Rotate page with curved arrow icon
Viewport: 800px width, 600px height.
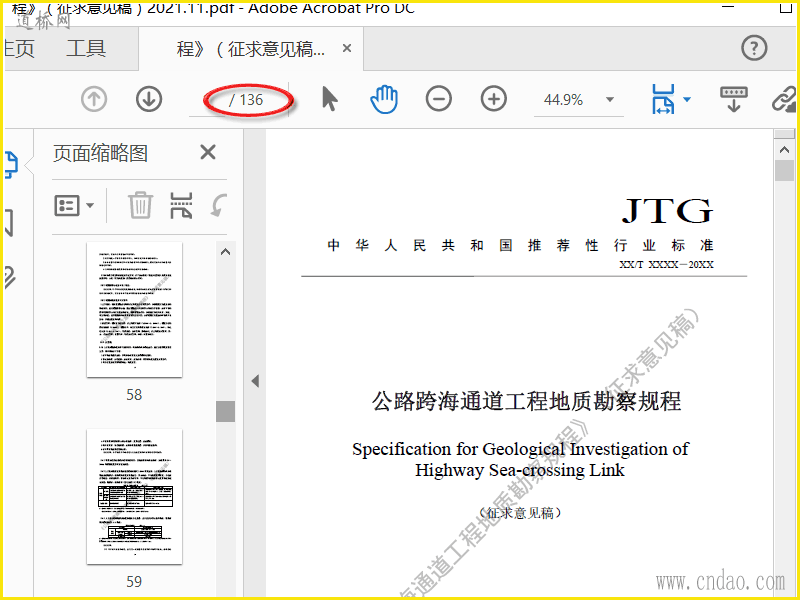point(218,205)
